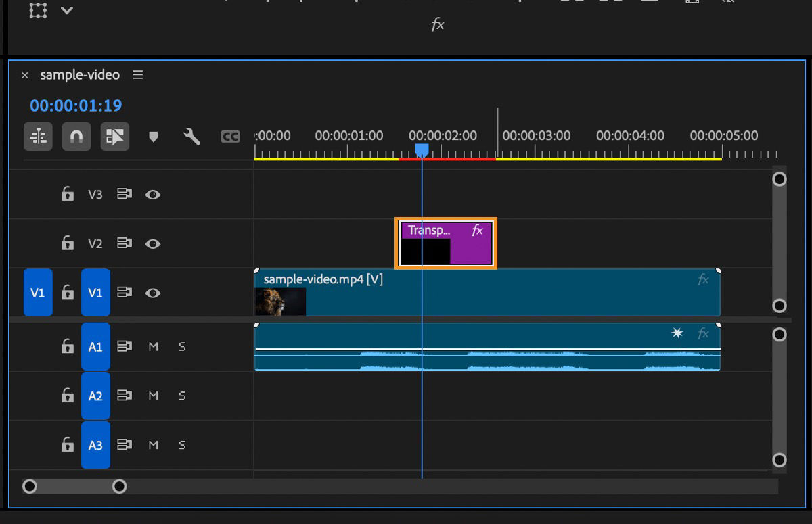This screenshot has height=524, width=812.
Task: Hide V1 track output with the eye toggle
Action: pos(153,292)
